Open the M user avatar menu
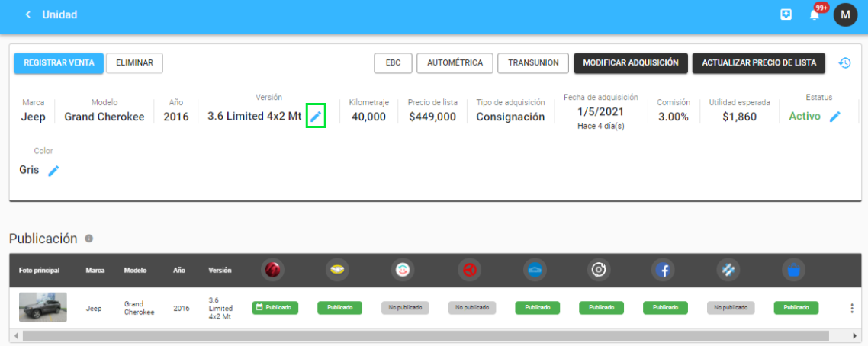 pyautogui.click(x=845, y=15)
